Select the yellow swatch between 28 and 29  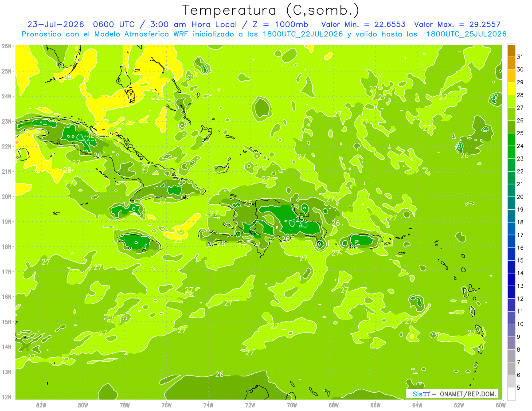click(511, 89)
